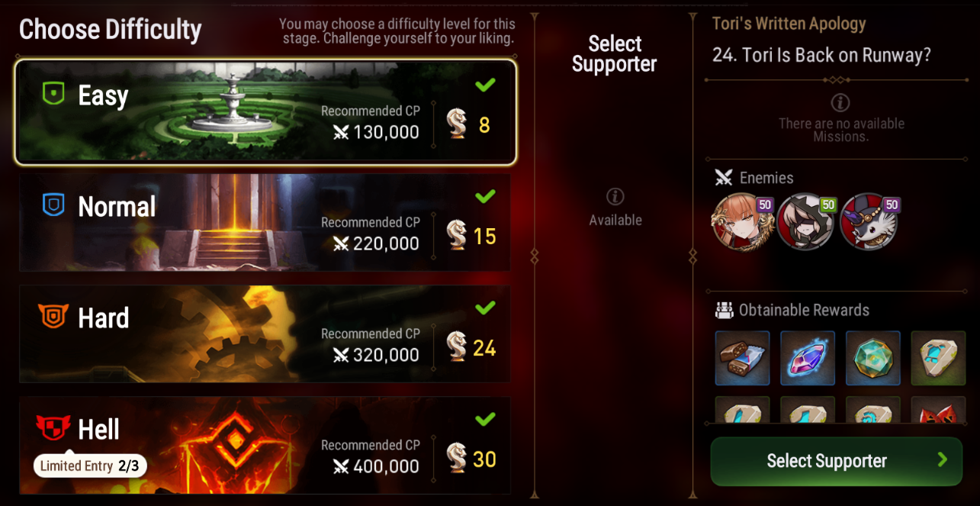Check the green octagonal gem reward
The width and height of the screenshot is (980, 506).
(x=873, y=358)
